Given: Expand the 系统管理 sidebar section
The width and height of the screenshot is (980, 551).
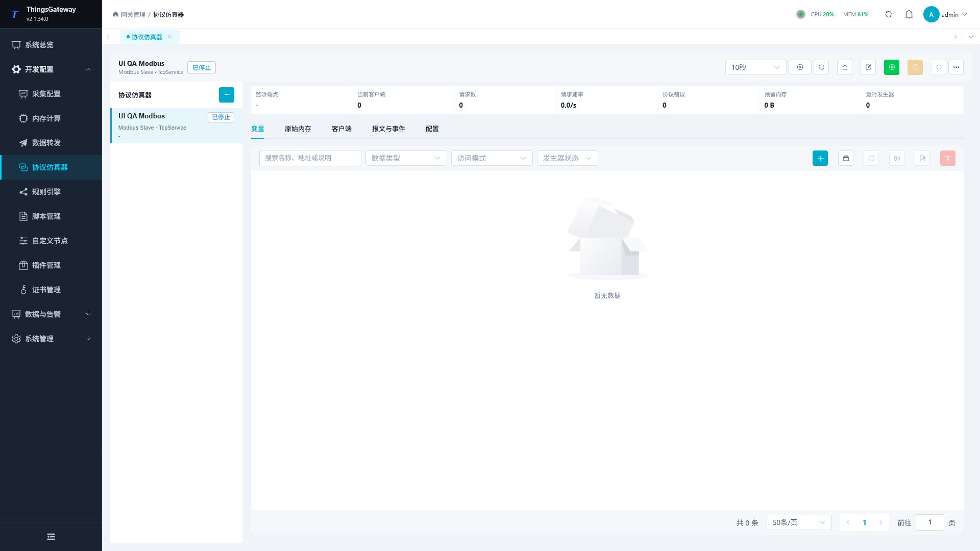Looking at the screenshot, I should coord(51,339).
